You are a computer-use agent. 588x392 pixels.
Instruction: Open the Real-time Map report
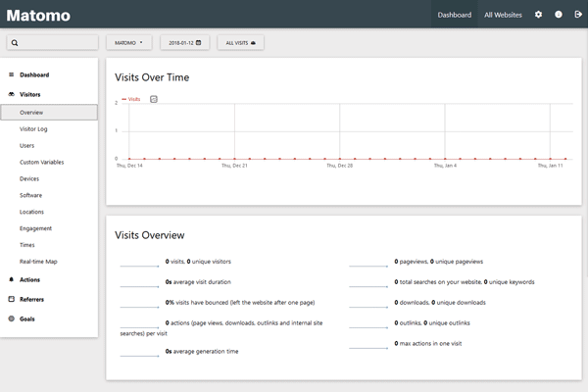[x=38, y=262]
